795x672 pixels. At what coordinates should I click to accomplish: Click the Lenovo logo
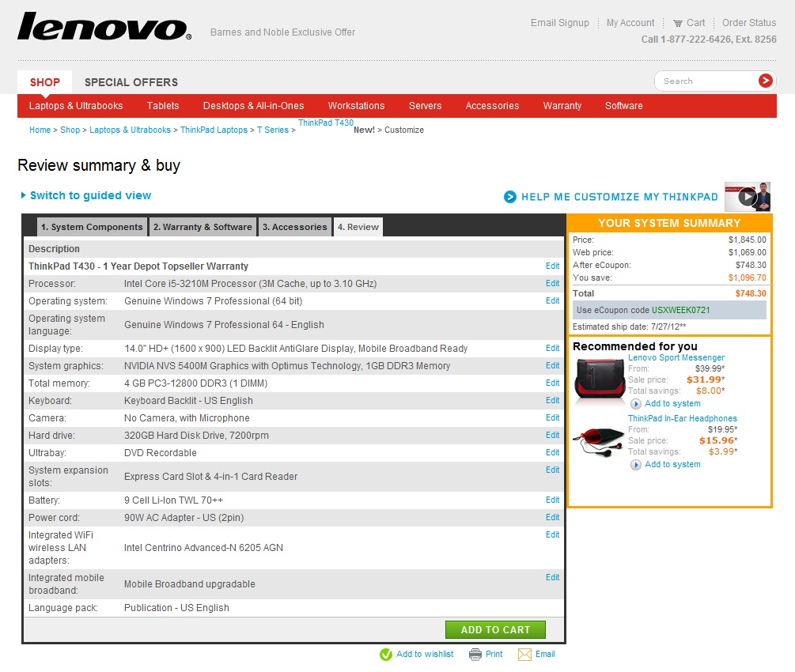(104, 26)
